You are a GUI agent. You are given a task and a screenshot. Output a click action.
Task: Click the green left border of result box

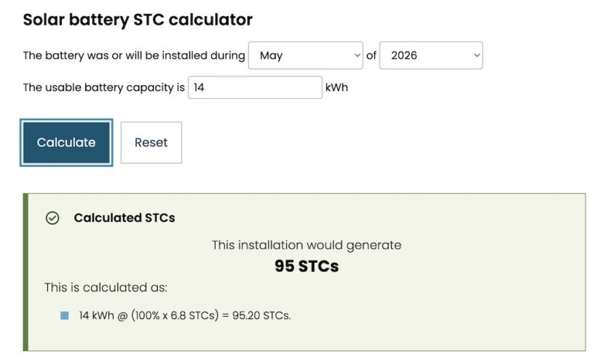click(25, 272)
